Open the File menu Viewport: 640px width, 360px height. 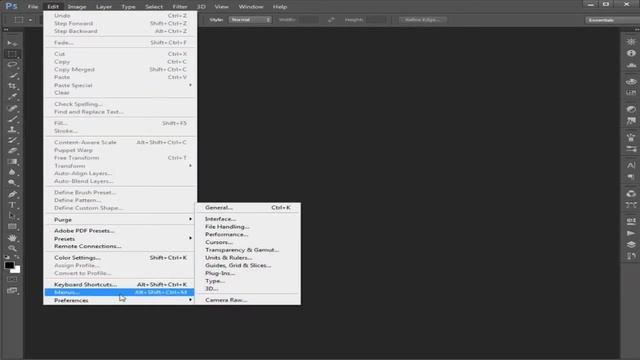pos(33,7)
